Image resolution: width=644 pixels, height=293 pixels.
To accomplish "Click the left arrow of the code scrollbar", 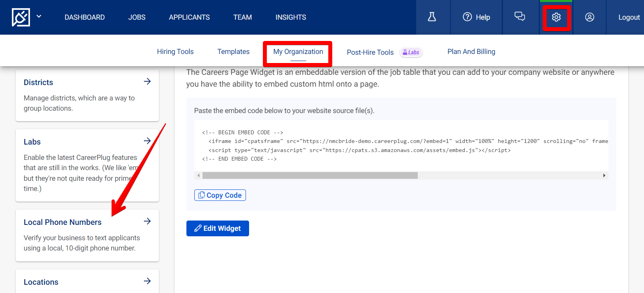I will [198, 176].
